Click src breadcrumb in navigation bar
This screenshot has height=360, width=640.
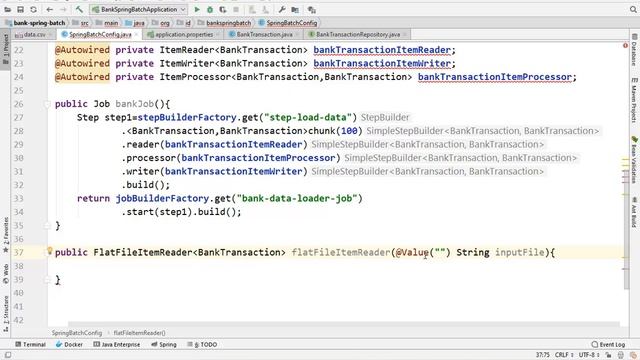(x=81, y=23)
